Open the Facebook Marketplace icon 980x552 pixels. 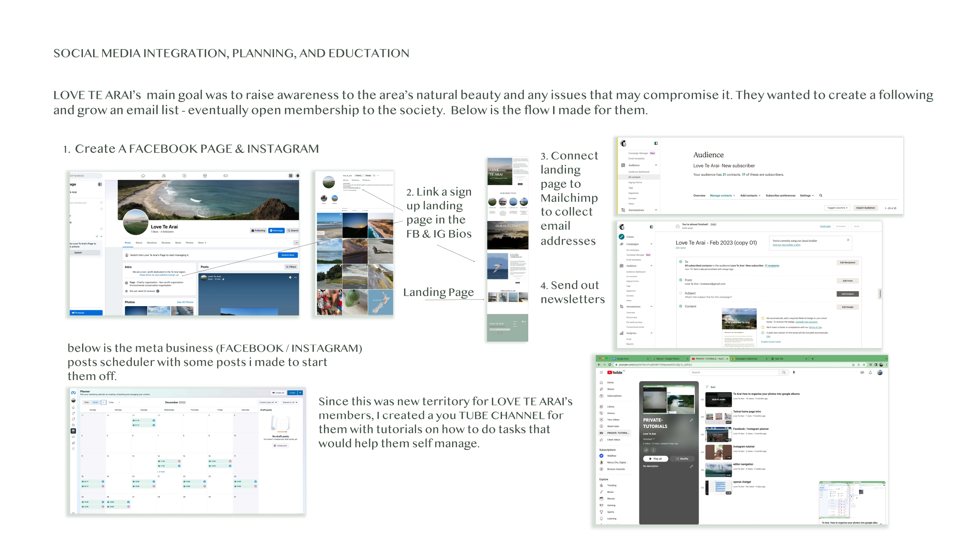tap(205, 175)
